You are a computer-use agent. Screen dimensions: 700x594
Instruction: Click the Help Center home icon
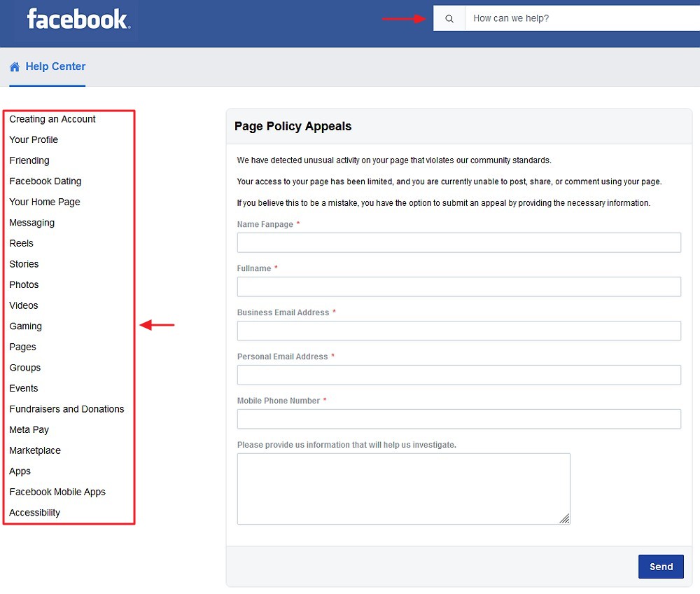15,67
